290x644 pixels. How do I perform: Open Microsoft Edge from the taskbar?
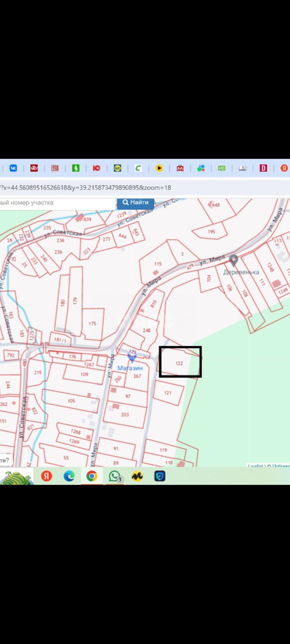click(x=69, y=476)
